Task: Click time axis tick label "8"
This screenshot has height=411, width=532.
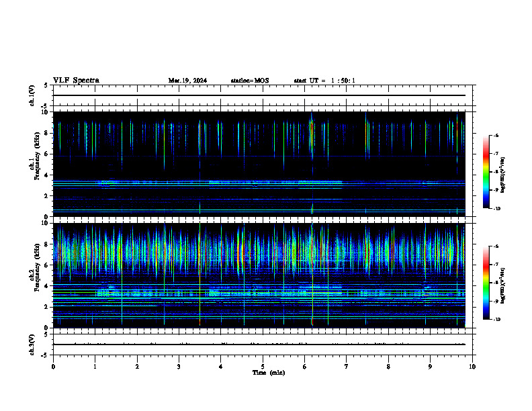Action: tap(388, 366)
